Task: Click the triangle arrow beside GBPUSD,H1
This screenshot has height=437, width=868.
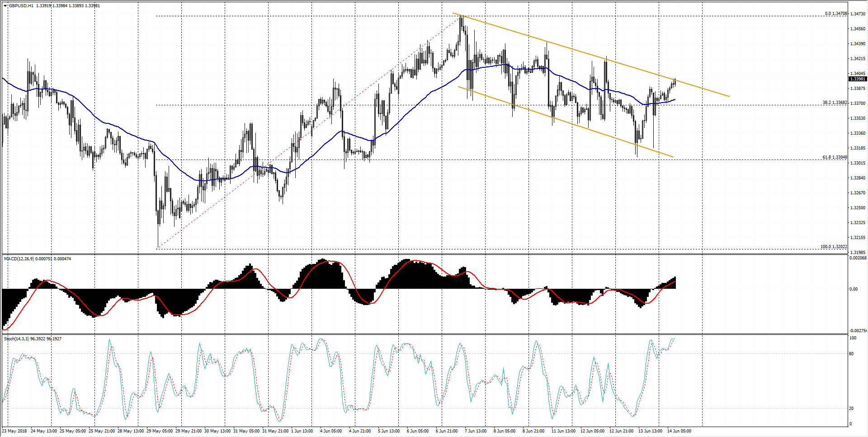Action: [x=5, y=6]
